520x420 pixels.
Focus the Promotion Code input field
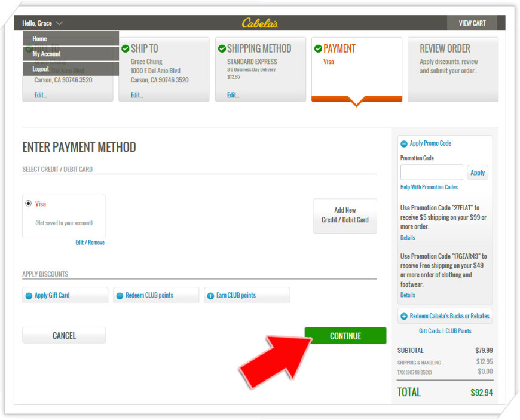coord(432,173)
